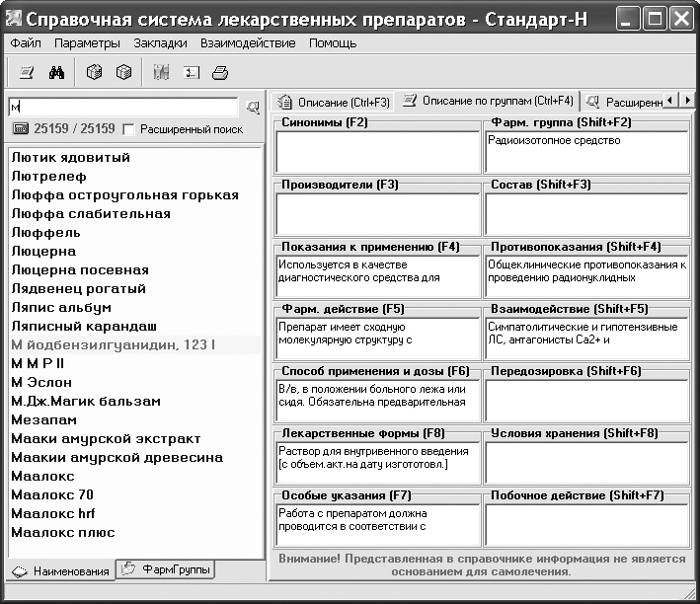700x604 pixels.
Task: Click the first box icon in toolbar
Action: point(94,72)
